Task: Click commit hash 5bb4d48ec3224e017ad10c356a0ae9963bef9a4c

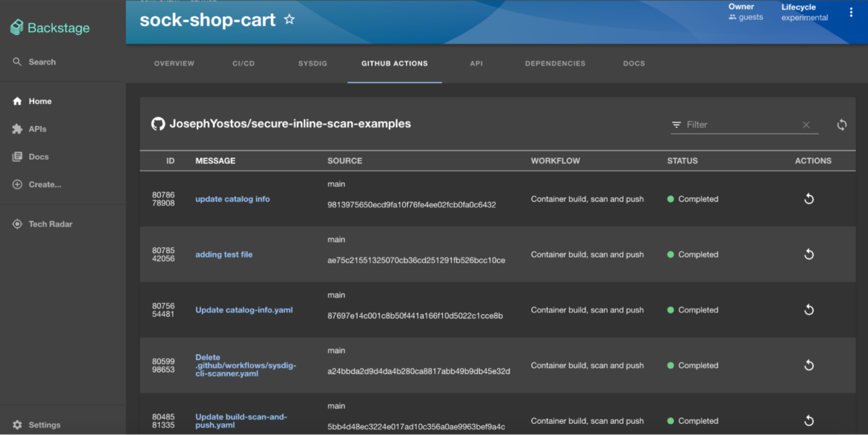Action: [416, 427]
